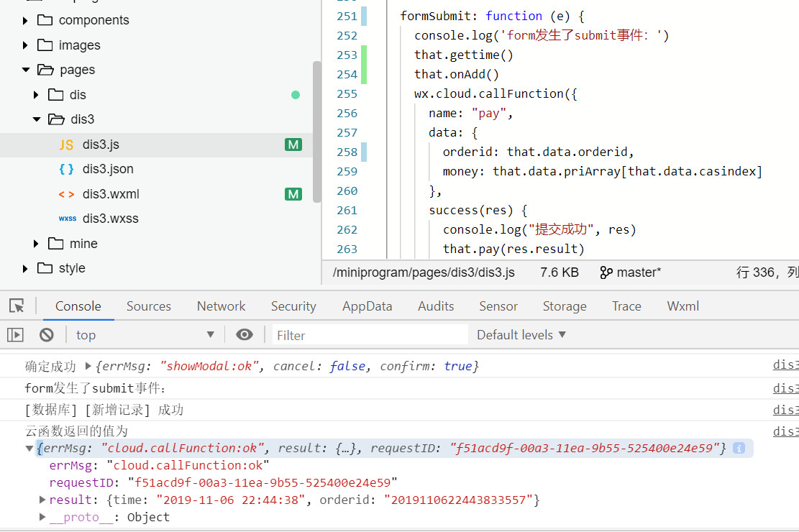Expand the images folder arrow
799x532 pixels.
(x=25, y=45)
